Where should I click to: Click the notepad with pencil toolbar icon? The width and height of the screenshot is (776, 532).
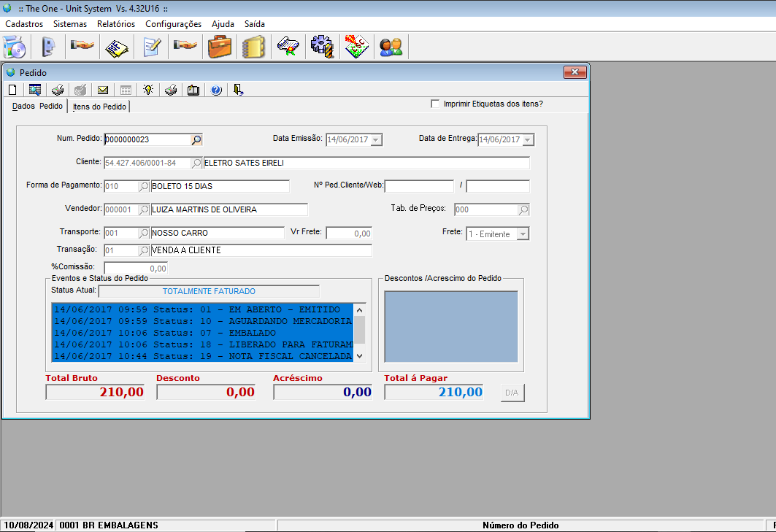coord(151,47)
